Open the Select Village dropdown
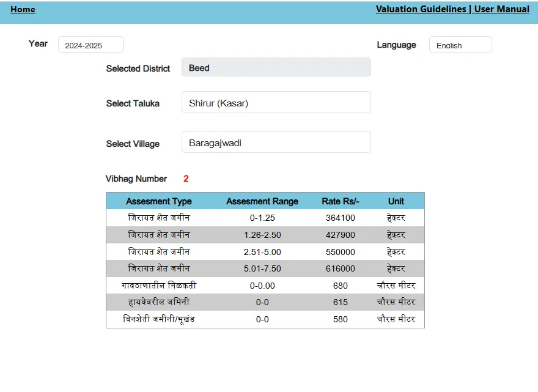This screenshot has width=538, height=392. 276,142
